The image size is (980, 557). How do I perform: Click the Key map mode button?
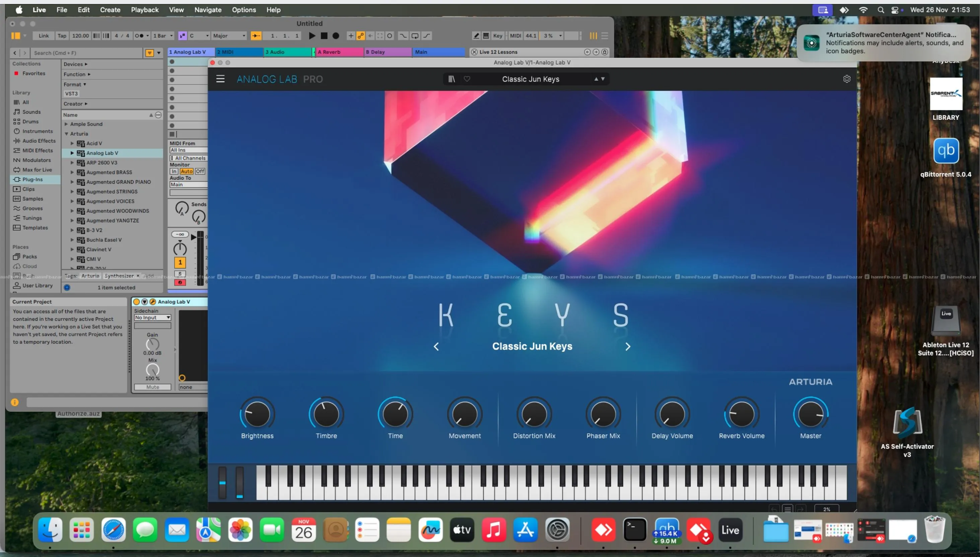click(x=497, y=36)
